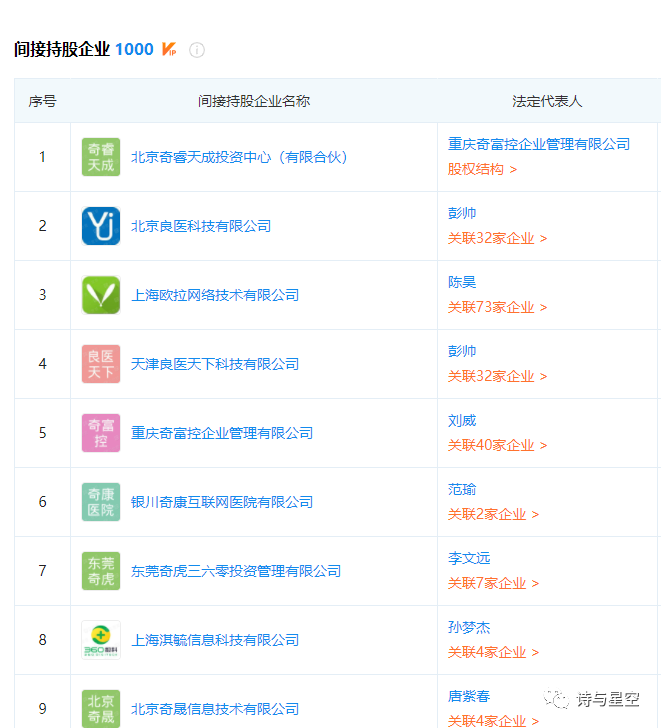Click the 法定代表人 column header
Viewport: 661px width, 728px height.
tap(547, 101)
